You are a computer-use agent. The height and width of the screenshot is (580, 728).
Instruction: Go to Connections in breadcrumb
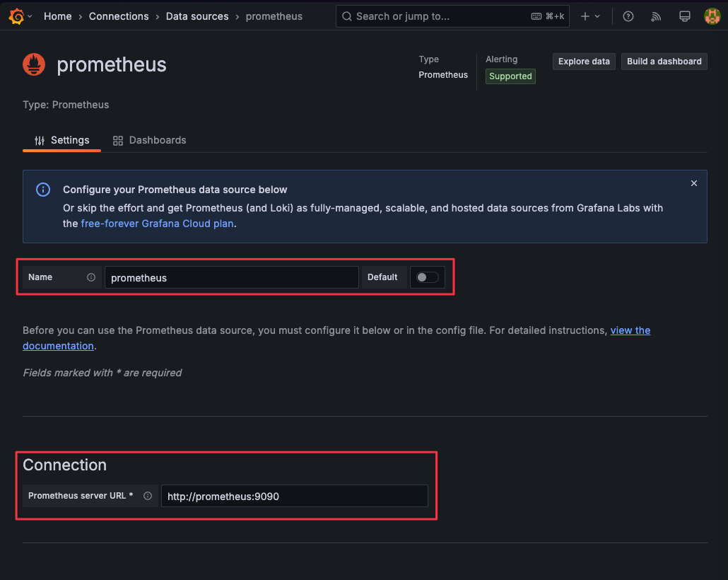point(119,16)
